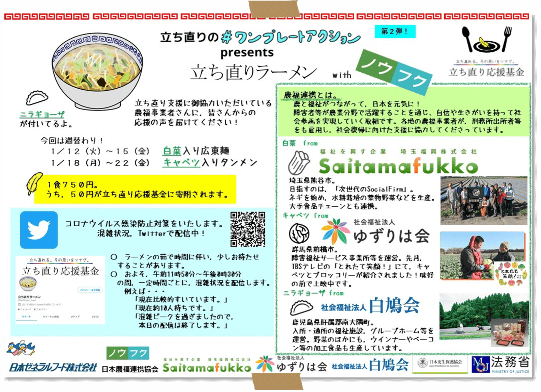Click the cyan 第2弾！ badge
This screenshot has height=392, width=541.
395,31
